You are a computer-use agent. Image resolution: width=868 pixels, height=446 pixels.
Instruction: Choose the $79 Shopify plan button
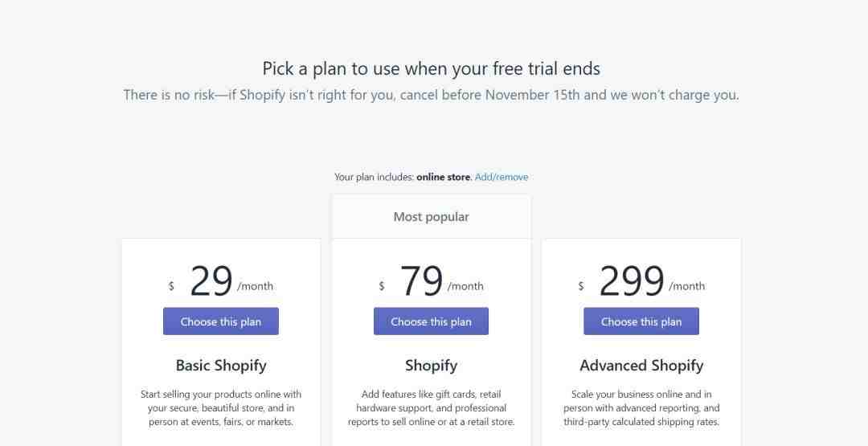432,321
